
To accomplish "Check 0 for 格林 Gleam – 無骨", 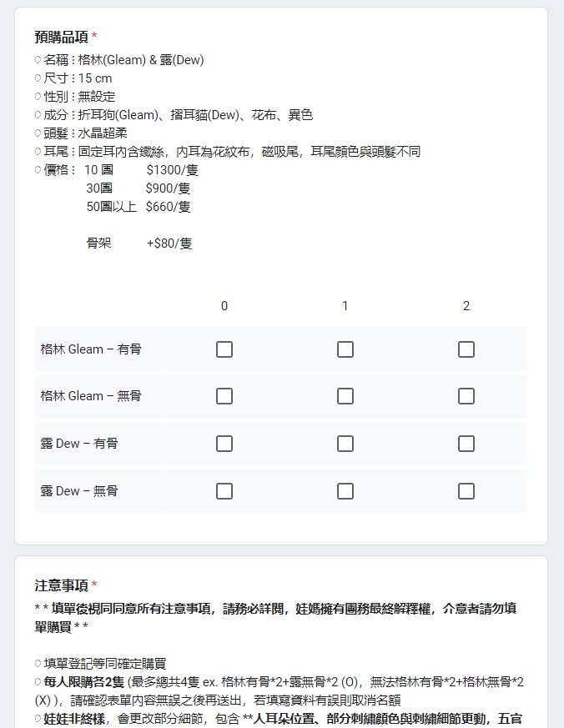I will (x=224, y=396).
